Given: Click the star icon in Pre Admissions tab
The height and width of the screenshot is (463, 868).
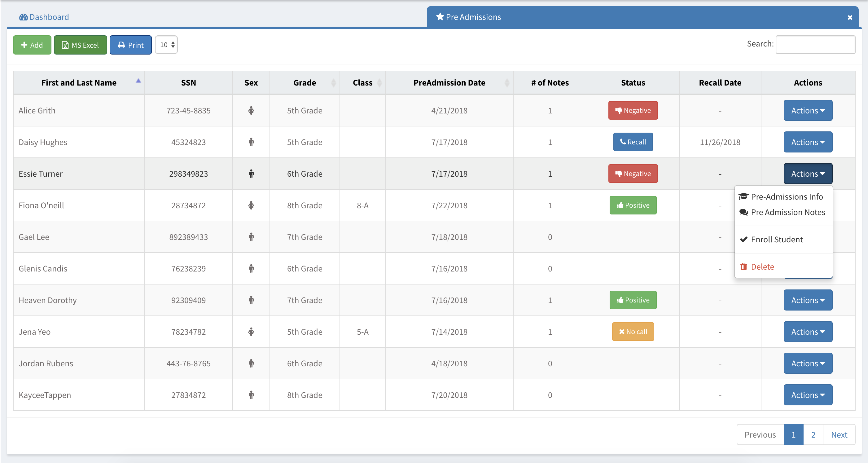Looking at the screenshot, I should [x=440, y=17].
